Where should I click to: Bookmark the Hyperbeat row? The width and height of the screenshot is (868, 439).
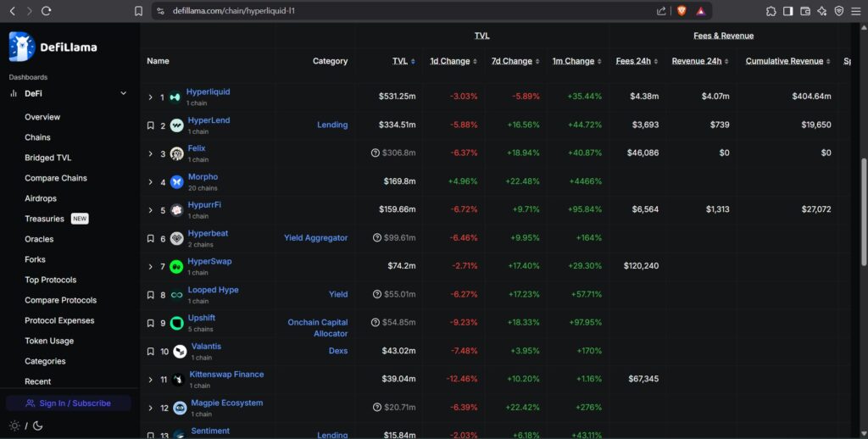150,239
